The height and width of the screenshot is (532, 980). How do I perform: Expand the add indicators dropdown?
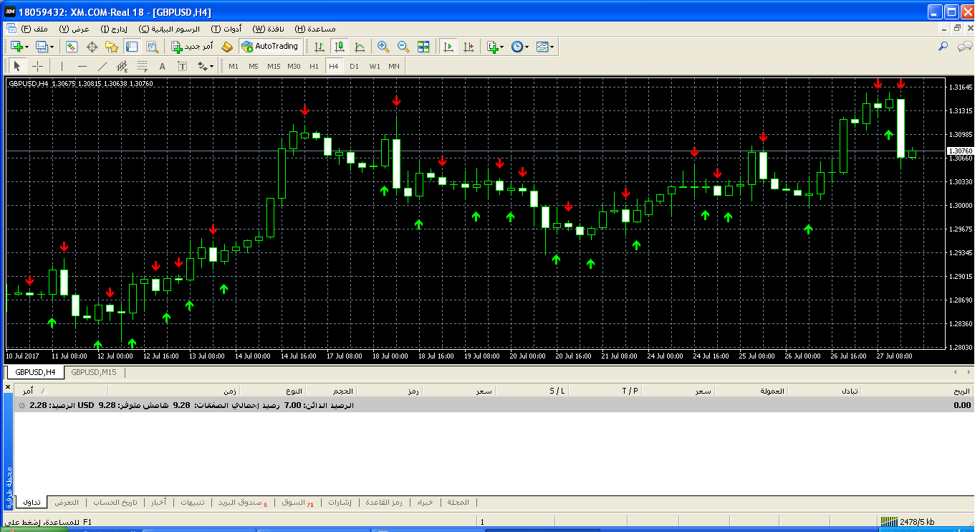(501, 47)
